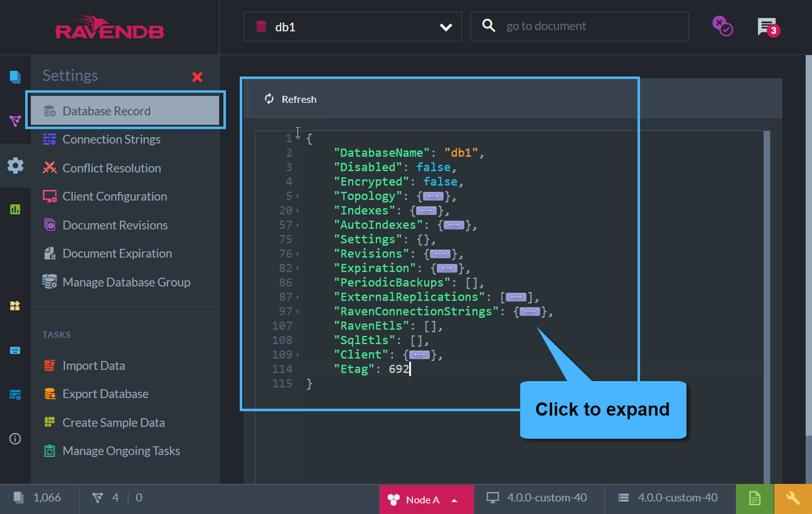Click the search magnifier icon
This screenshot has height=514, width=812.
point(488,26)
